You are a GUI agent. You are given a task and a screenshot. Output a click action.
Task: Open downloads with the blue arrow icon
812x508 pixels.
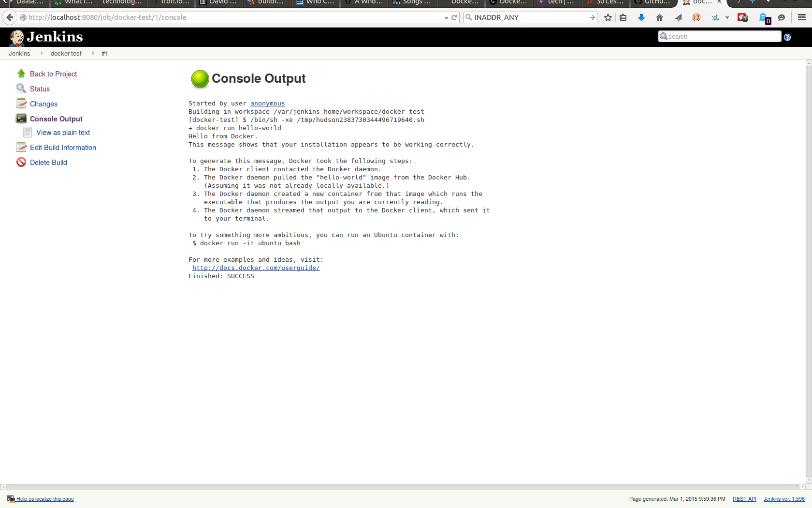pyautogui.click(x=641, y=17)
